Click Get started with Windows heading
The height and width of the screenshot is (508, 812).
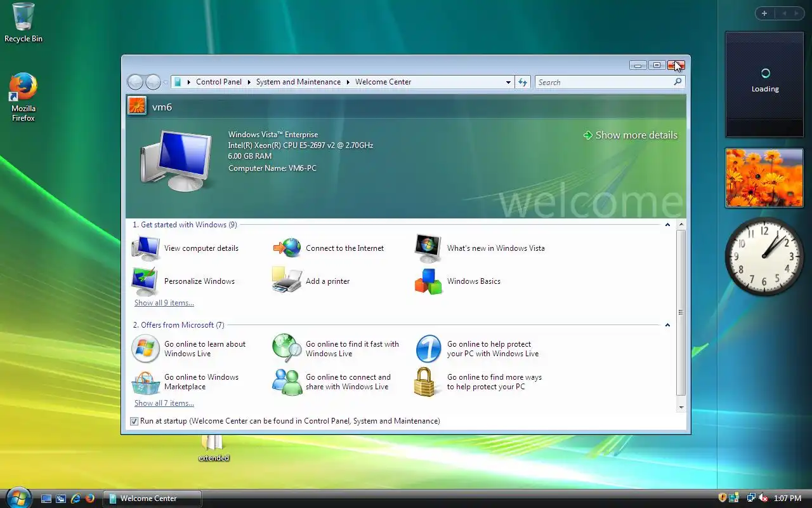(185, 225)
